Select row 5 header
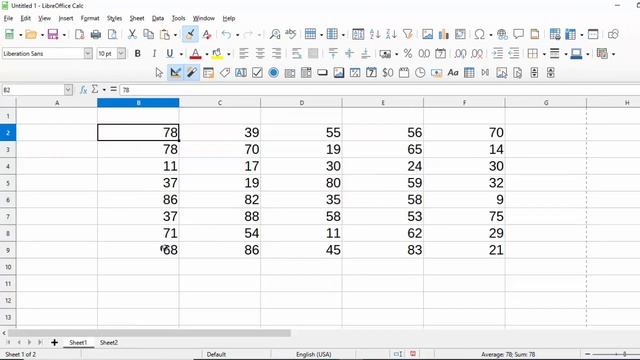This screenshot has height=360, width=640. [x=8, y=183]
